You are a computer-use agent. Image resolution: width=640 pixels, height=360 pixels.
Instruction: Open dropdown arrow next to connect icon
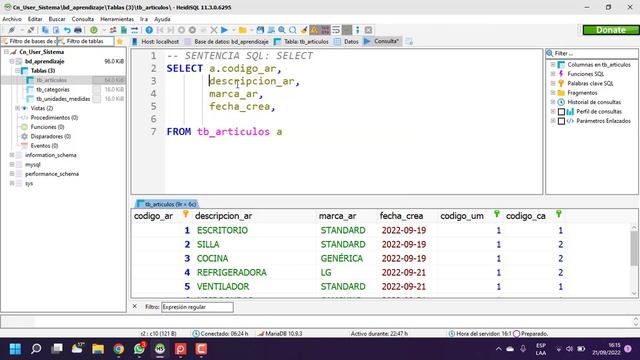21,30
